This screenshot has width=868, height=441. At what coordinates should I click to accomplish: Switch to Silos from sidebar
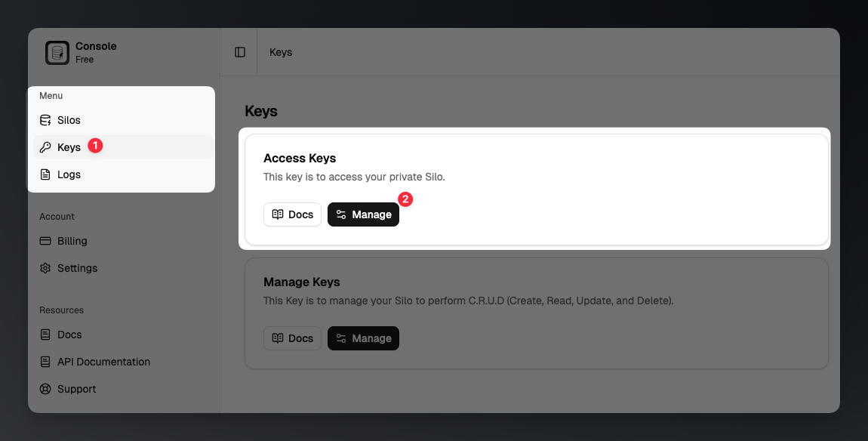tap(69, 119)
